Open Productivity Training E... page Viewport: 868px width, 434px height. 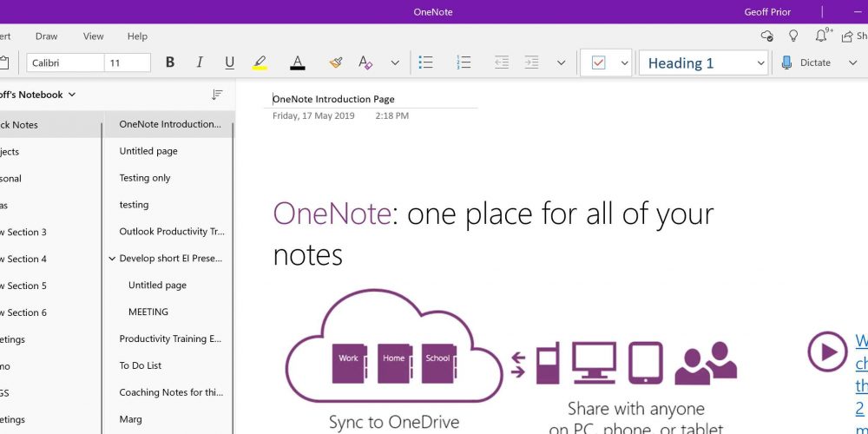pos(169,339)
